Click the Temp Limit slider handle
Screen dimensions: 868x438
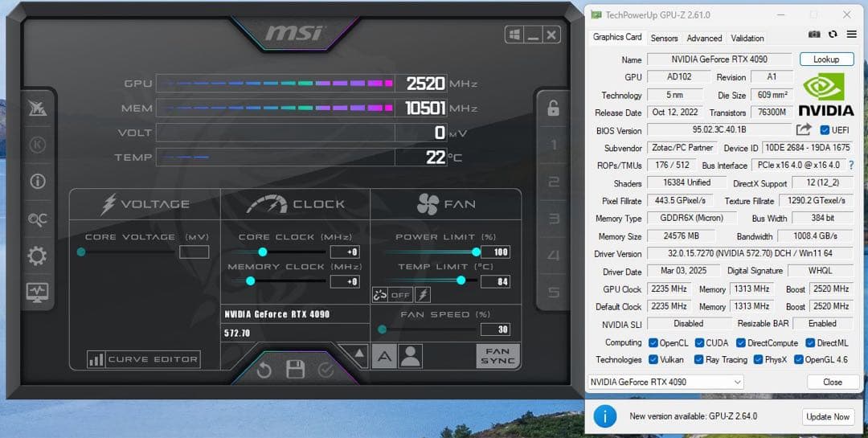click(461, 280)
